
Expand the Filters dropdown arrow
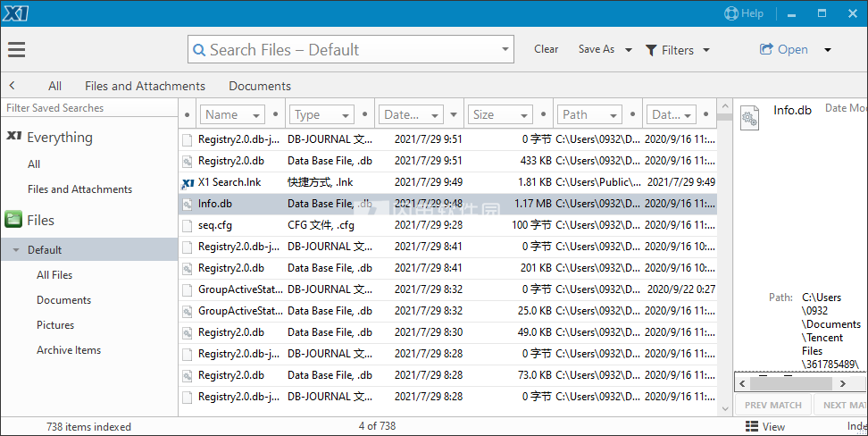705,50
